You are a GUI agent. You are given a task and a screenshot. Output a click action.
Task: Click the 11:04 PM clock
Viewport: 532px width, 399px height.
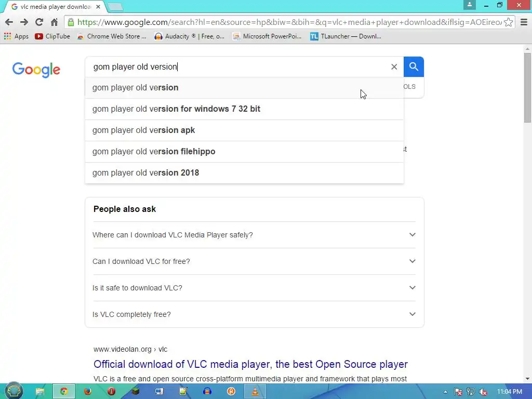[510, 392]
